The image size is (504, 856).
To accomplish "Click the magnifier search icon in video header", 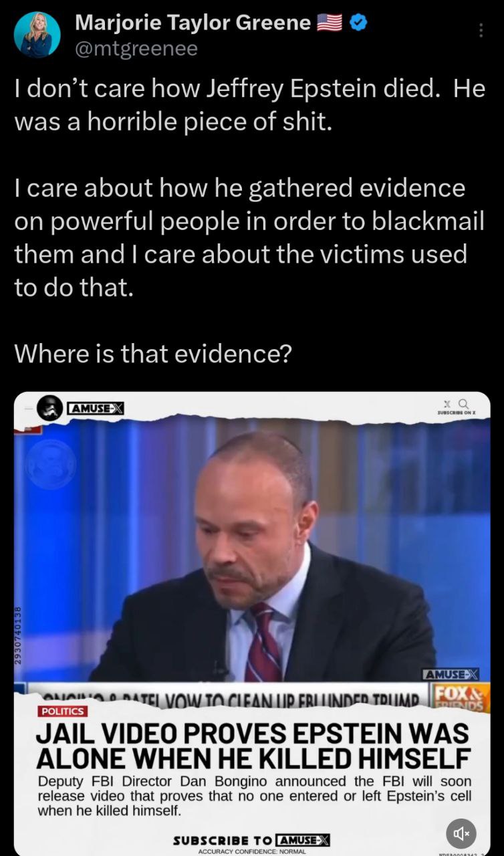I will pos(463,403).
